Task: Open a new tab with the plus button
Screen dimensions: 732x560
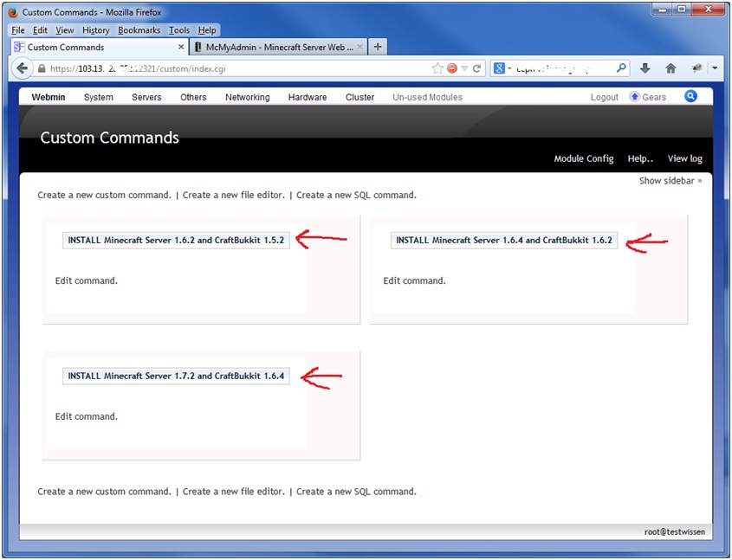Action: [x=378, y=47]
